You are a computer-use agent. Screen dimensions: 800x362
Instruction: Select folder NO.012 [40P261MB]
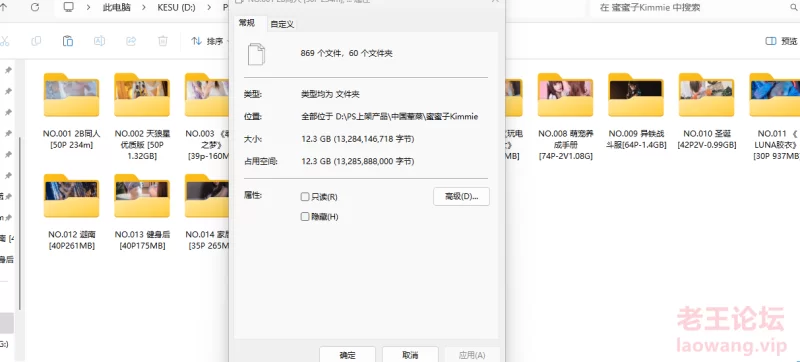[x=71, y=212]
